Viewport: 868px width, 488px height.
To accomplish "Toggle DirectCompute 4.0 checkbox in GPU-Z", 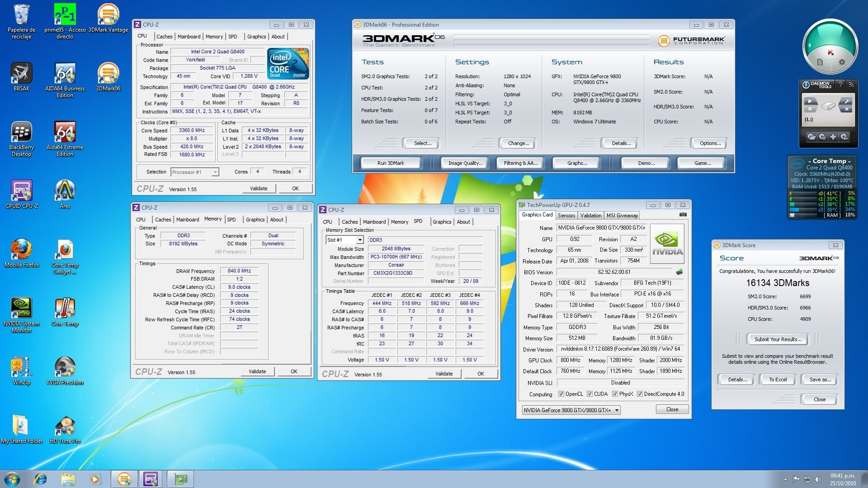I will point(640,394).
